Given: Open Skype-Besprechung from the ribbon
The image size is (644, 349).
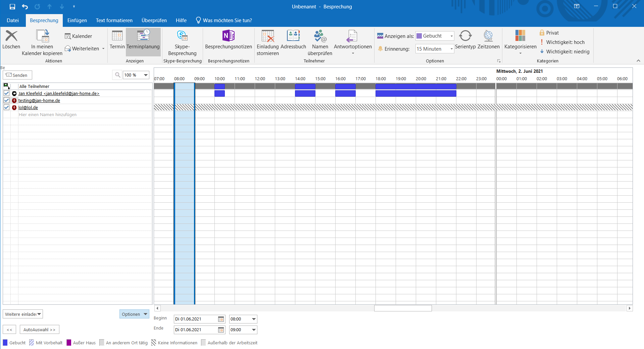Looking at the screenshot, I should [x=182, y=36].
